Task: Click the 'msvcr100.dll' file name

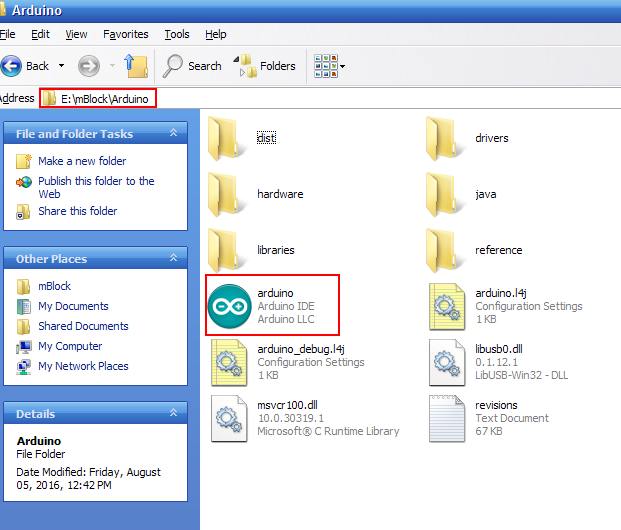Action: click(287, 405)
